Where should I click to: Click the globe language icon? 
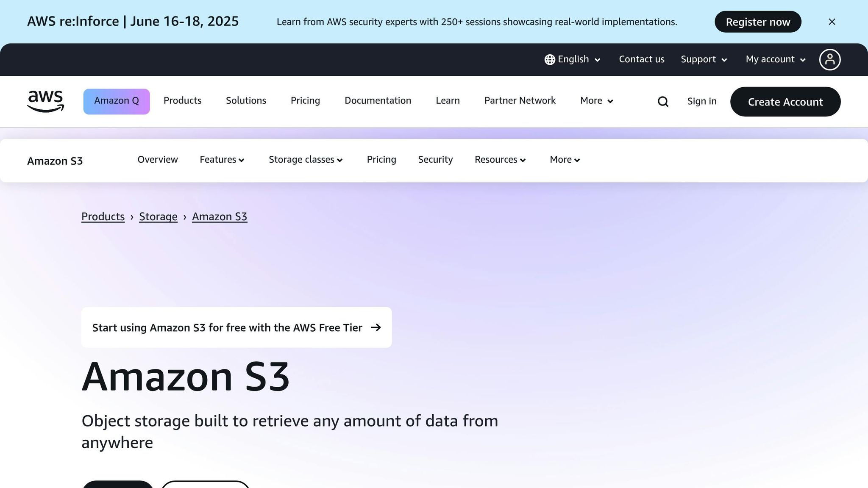(550, 60)
